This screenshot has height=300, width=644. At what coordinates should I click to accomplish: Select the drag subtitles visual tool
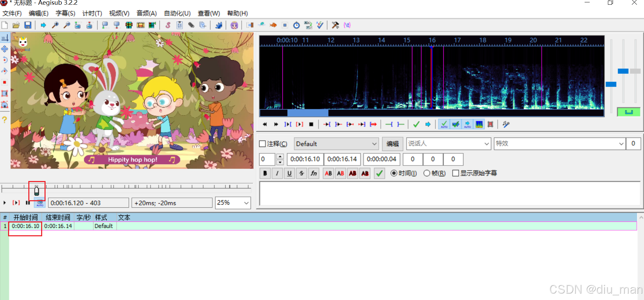click(5, 49)
